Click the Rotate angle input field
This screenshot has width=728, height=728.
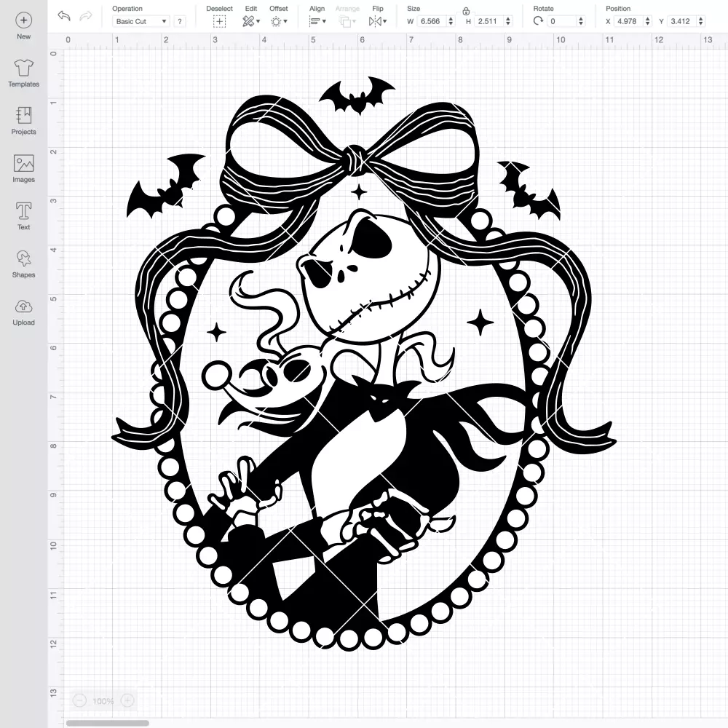(561, 21)
